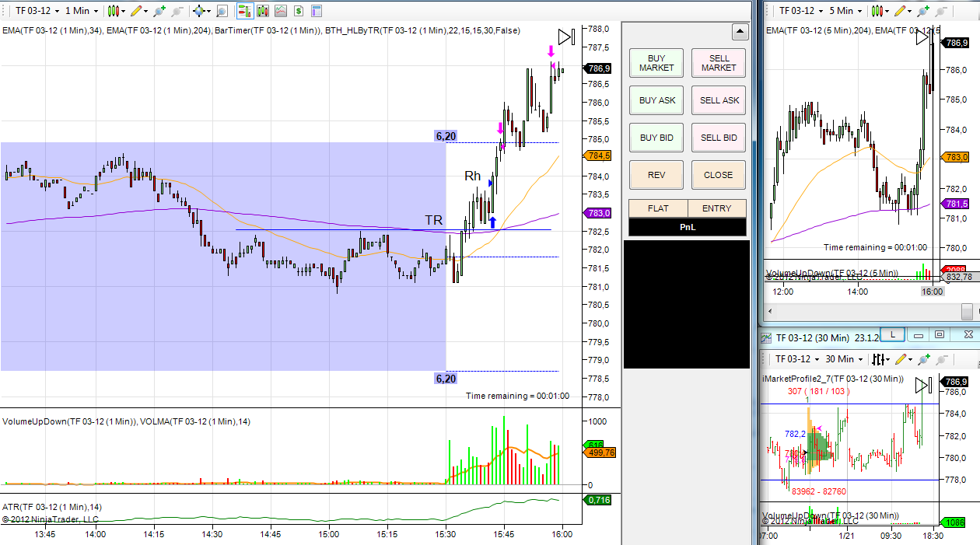The image size is (980, 545).
Task: Click the ENTRY price cell
Action: [716, 208]
